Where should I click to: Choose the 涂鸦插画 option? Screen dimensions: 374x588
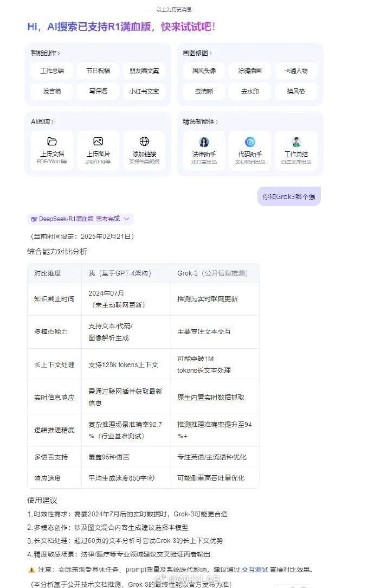tap(250, 71)
